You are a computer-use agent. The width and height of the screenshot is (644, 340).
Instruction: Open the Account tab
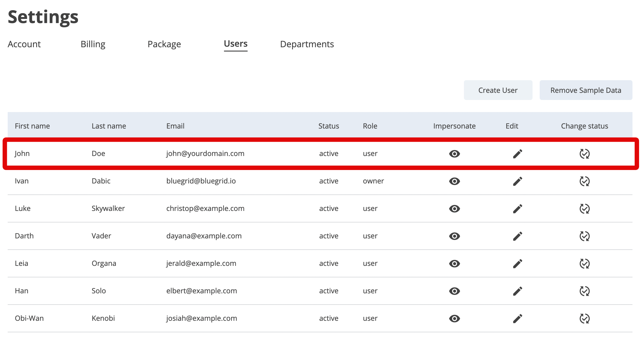click(24, 44)
